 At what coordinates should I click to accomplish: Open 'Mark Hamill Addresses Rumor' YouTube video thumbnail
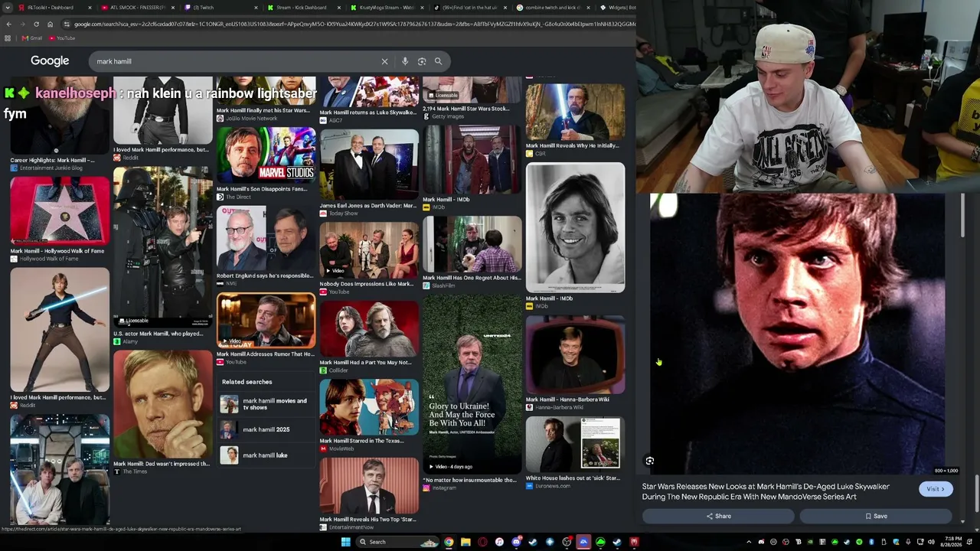(266, 321)
